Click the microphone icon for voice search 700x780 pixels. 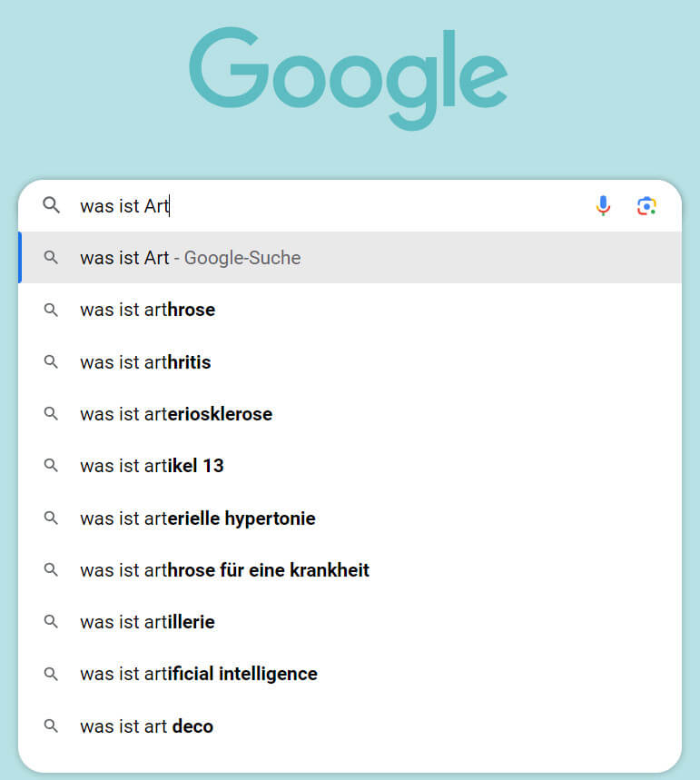point(603,205)
